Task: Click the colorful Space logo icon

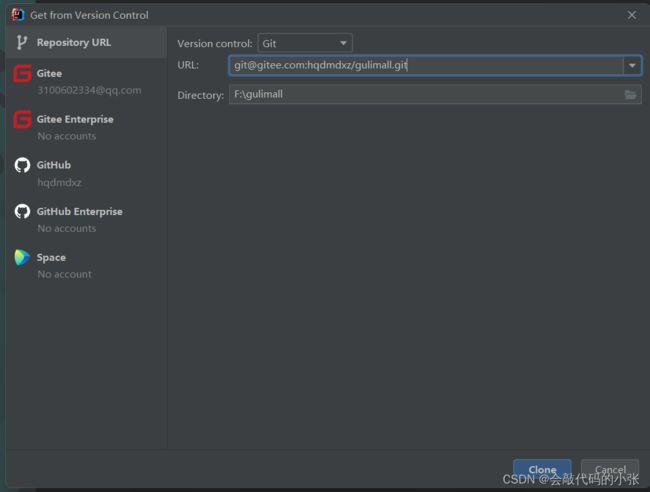Action: coord(22,257)
